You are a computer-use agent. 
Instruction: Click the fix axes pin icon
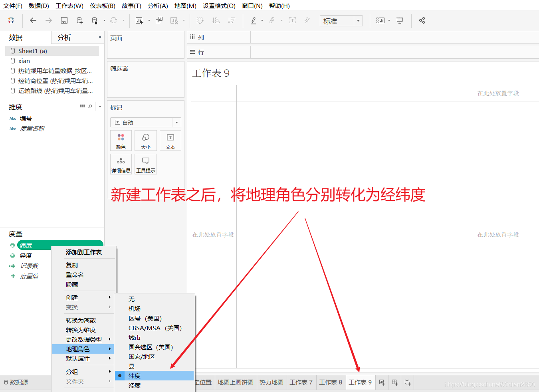click(307, 20)
